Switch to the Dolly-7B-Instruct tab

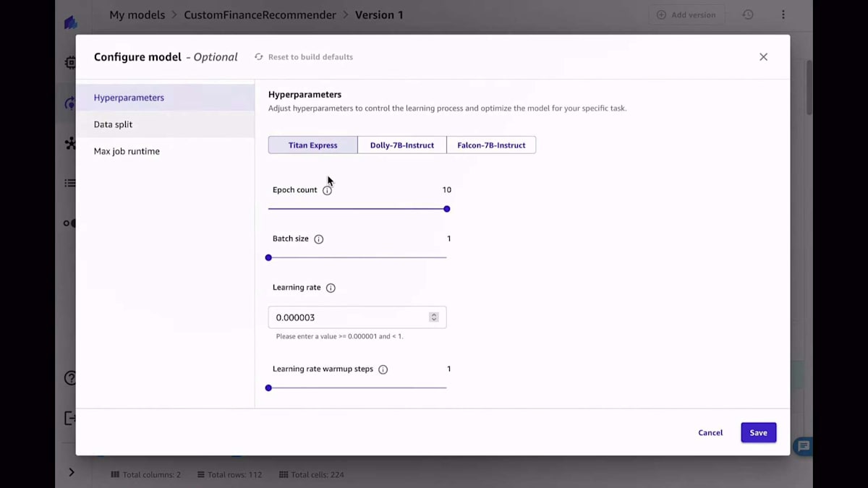pos(402,145)
